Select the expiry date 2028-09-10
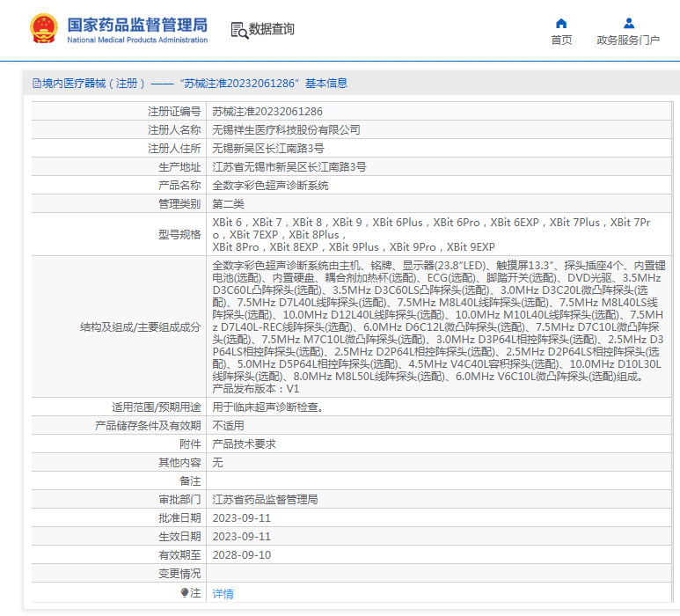This screenshot has width=680, height=616. 242,555
